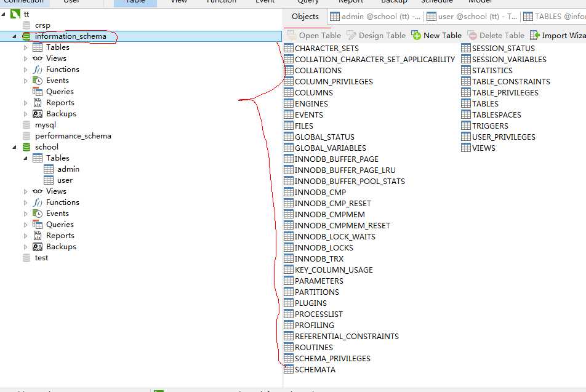The width and height of the screenshot is (586, 392).
Task: Click Views icon under school database
Action: point(38,191)
